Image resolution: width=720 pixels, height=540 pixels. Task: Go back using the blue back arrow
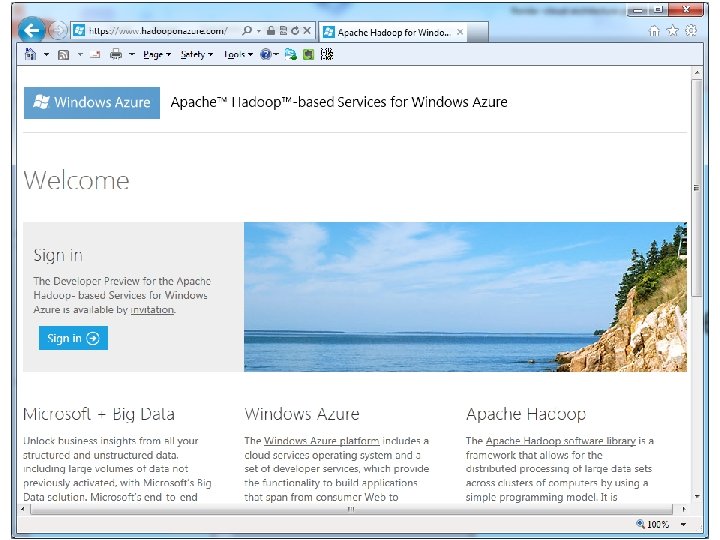(x=31, y=30)
